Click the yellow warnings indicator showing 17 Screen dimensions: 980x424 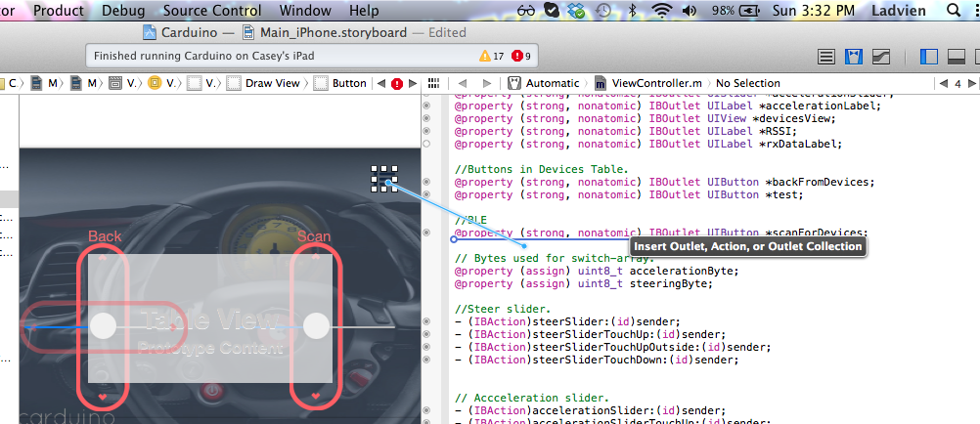[491, 57]
